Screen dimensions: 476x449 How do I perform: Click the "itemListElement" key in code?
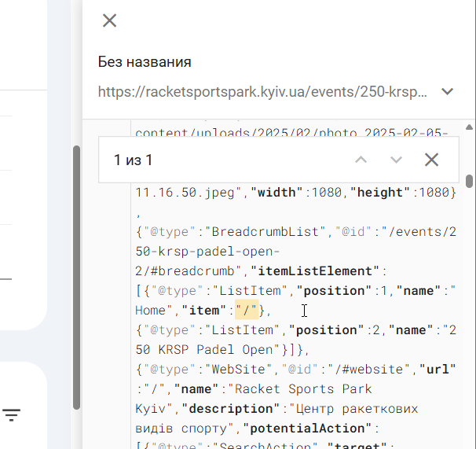315,271
